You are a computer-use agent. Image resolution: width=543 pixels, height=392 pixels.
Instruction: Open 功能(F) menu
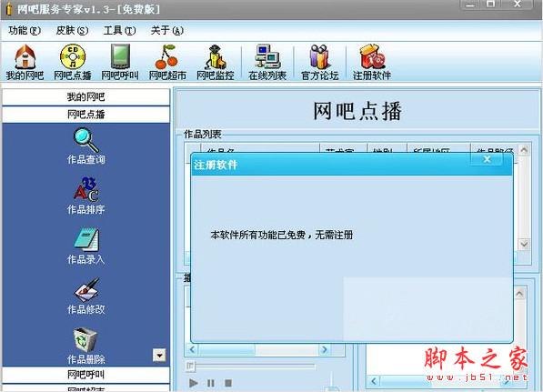point(25,31)
